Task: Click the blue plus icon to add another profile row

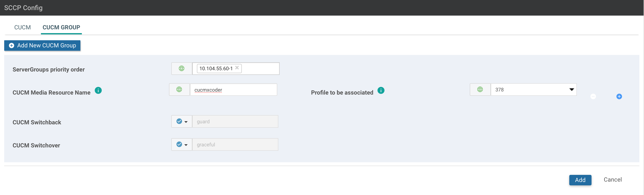Action: click(x=619, y=96)
